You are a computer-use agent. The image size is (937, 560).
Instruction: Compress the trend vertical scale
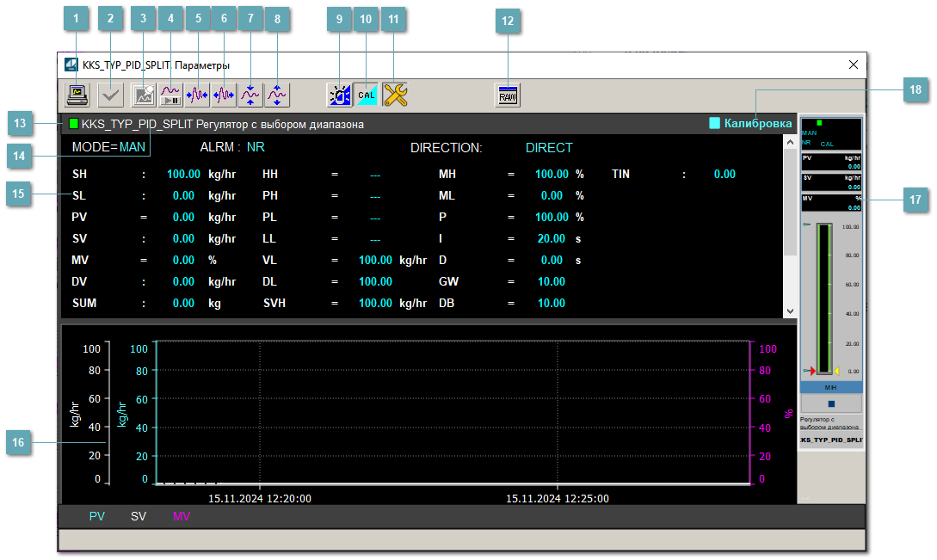click(x=250, y=95)
